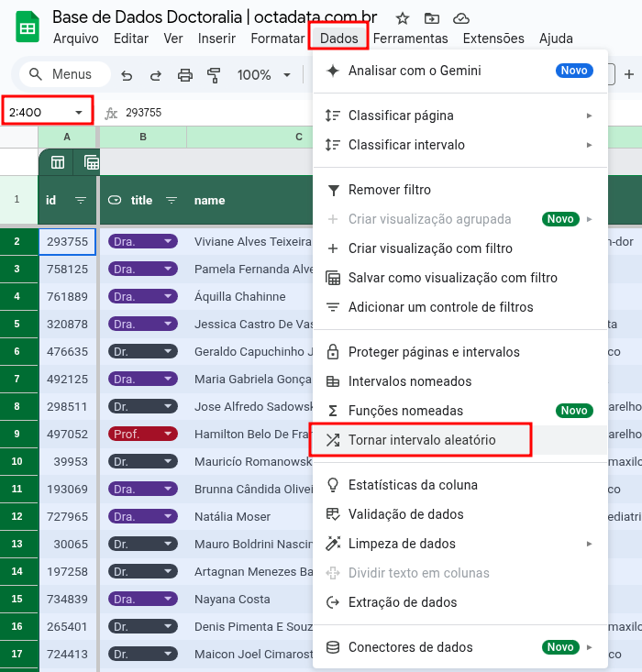The height and width of the screenshot is (672, 642).
Task: Select cell with id 39953
Action: (67, 461)
